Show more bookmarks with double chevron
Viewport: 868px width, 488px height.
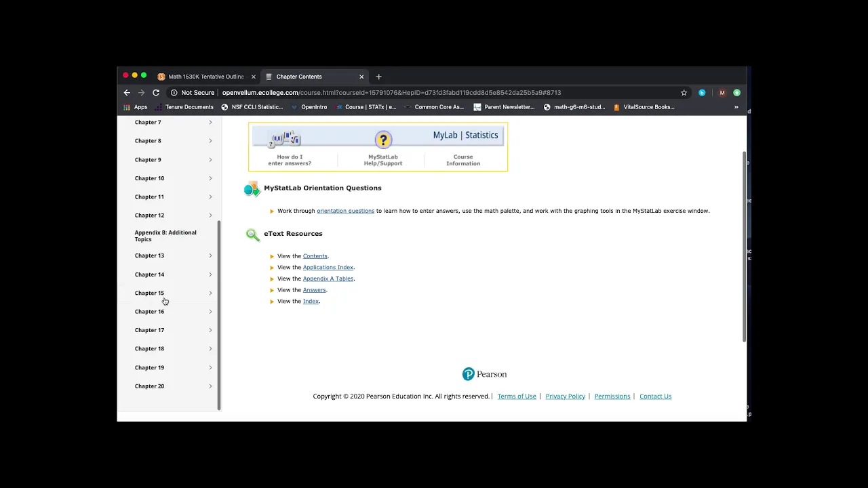[x=736, y=107]
